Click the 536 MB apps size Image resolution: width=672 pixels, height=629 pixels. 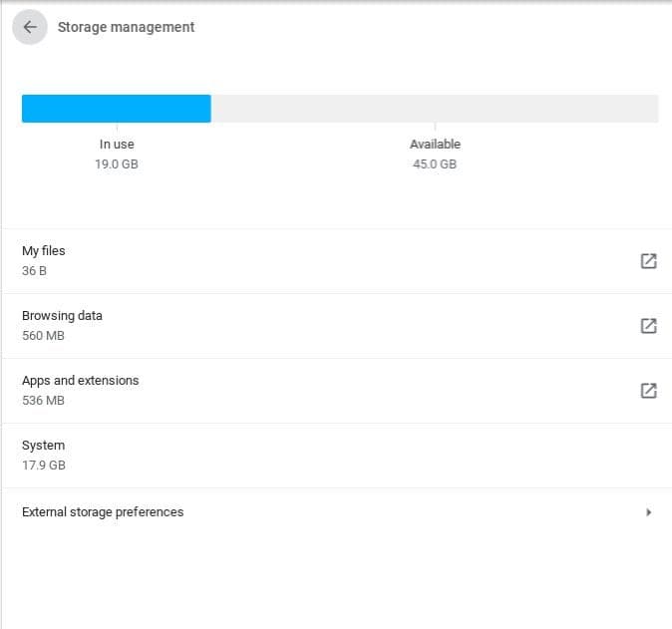point(43,401)
